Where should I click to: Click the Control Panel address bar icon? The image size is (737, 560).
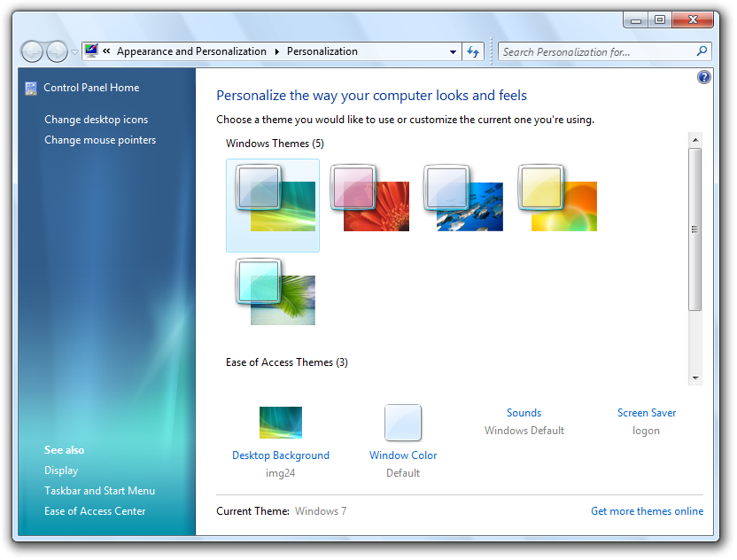tap(91, 51)
